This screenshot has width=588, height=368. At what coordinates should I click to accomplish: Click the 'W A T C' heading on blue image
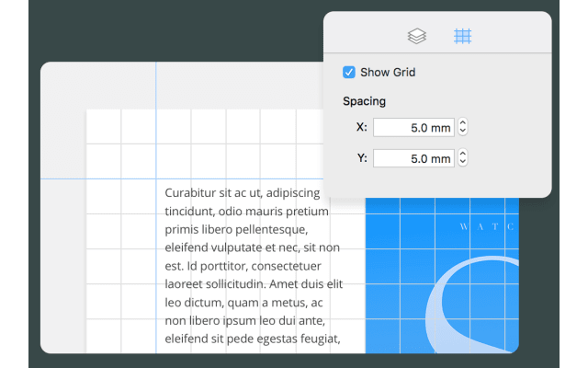486,227
